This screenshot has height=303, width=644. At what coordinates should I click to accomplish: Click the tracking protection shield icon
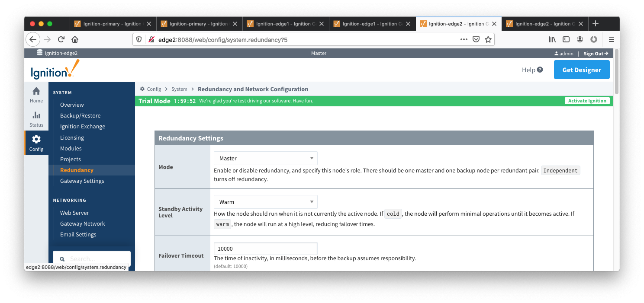click(x=139, y=39)
